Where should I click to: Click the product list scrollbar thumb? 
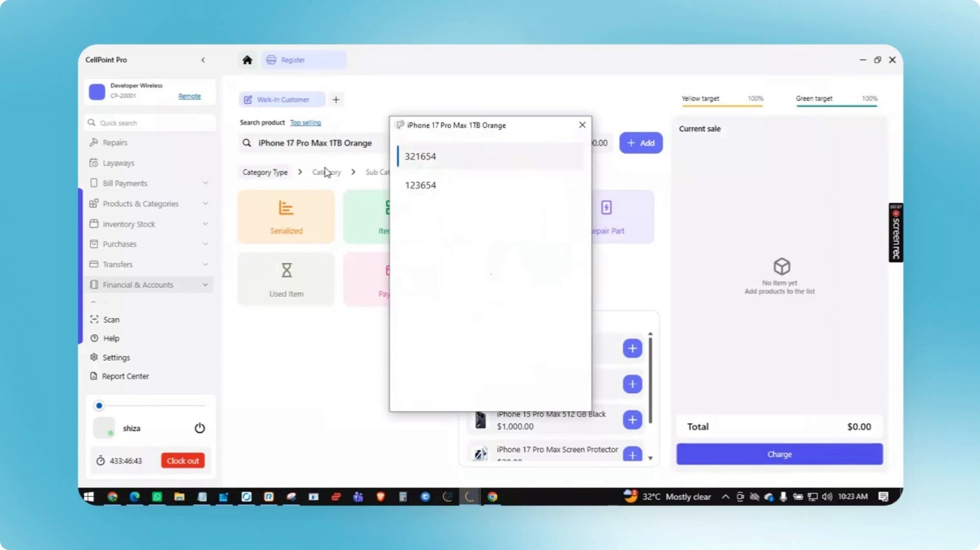point(650,380)
